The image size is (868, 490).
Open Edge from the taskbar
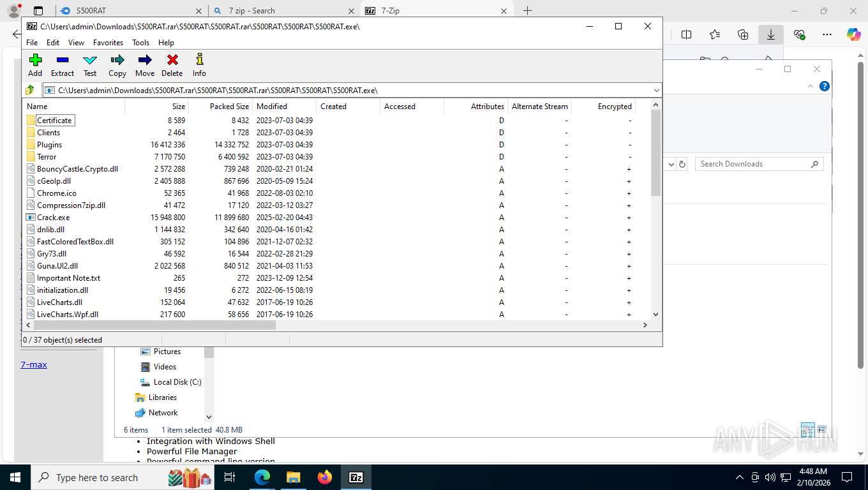pyautogui.click(x=262, y=477)
